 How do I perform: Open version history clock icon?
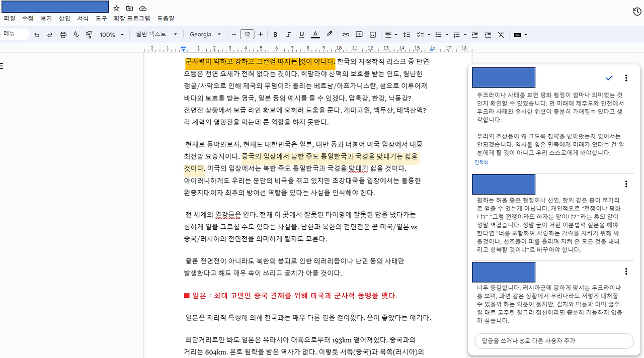pos(636,12)
